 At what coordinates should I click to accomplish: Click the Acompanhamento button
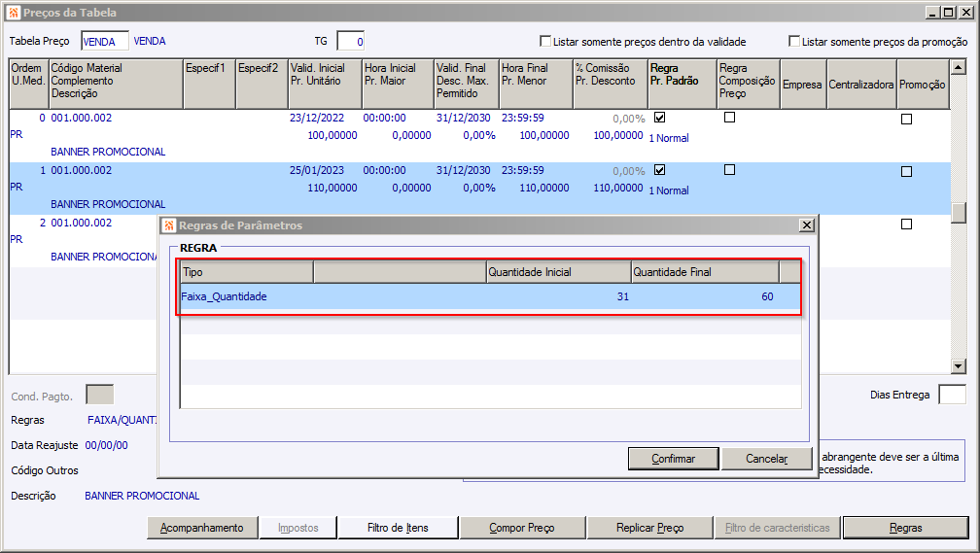click(202, 528)
